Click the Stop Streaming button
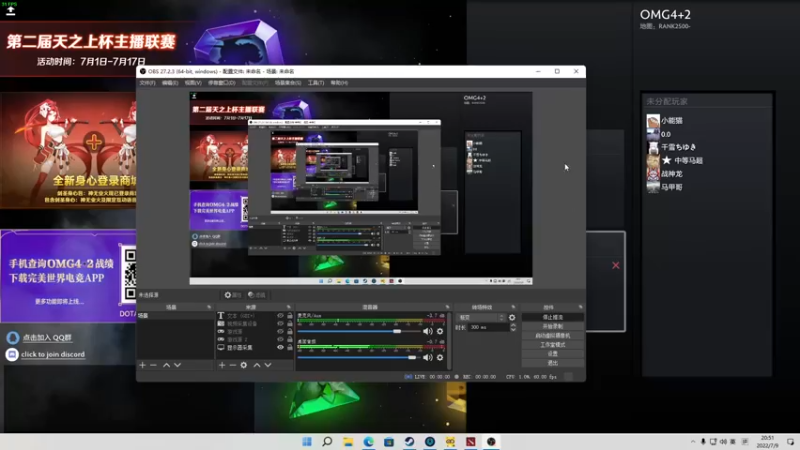800x450 pixels. pos(553,317)
